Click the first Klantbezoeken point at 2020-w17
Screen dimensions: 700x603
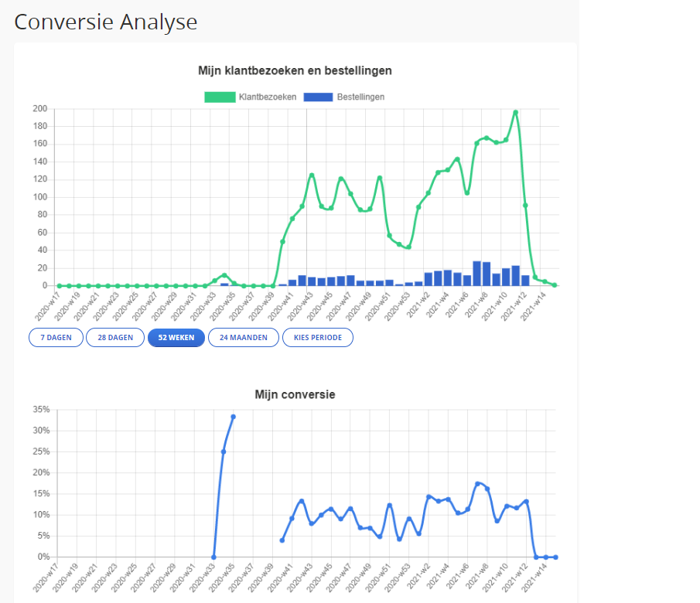coord(60,286)
